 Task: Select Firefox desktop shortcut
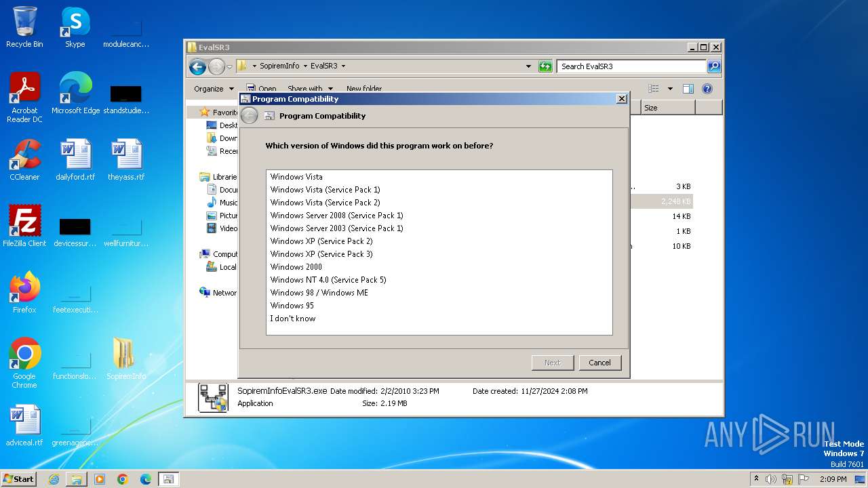pyautogui.click(x=24, y=293)
